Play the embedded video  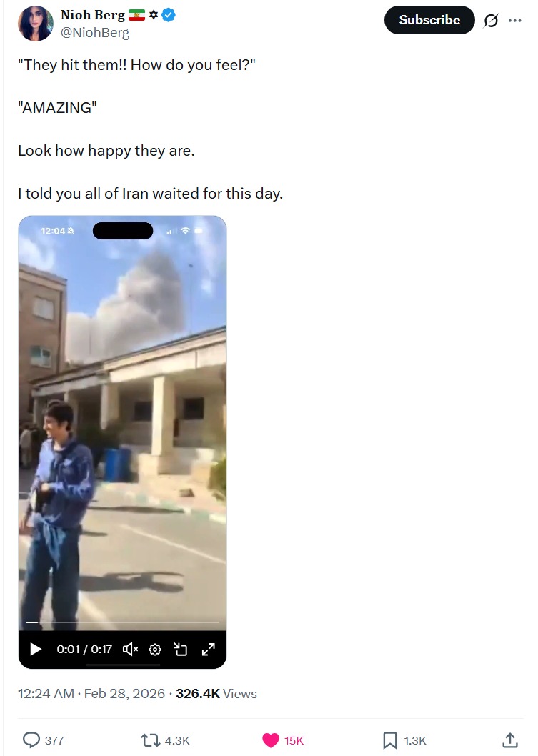(x=36, y=649)
